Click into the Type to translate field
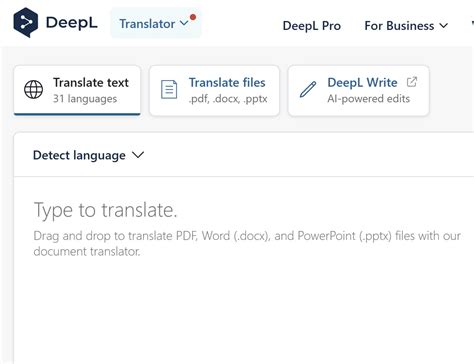This screenshot has width=474, height=364. coord(243,270)
